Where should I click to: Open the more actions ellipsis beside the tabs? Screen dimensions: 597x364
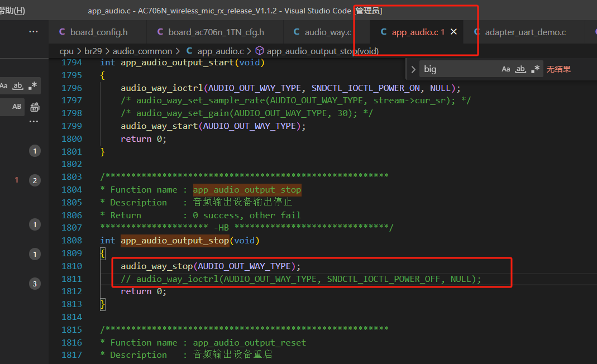34,32
